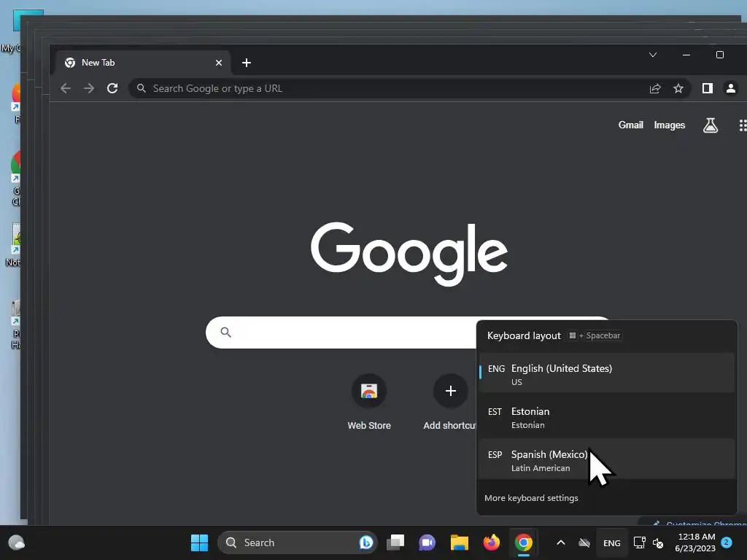Open Search Labs flask icon

coord(711,125)
